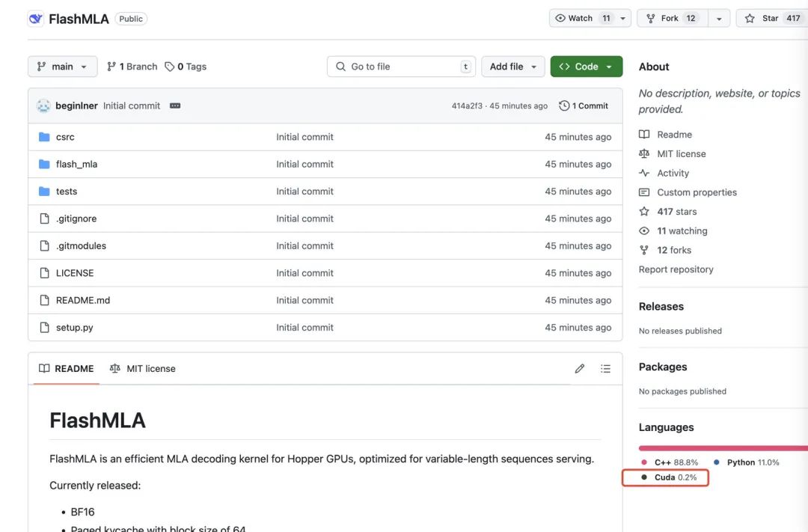Click the .gitmodules file icon

click(x=44, y=246)
